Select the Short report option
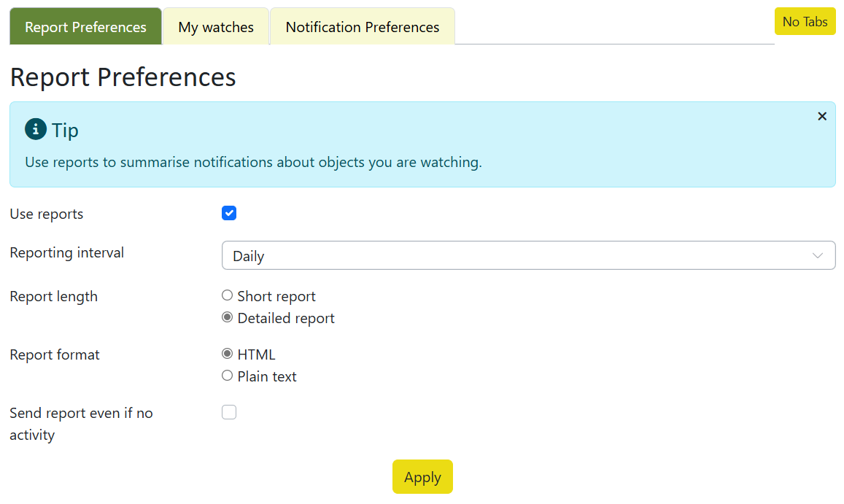This screenshot has height=504, width=844. pyautogui.click(x=227, y=295)
